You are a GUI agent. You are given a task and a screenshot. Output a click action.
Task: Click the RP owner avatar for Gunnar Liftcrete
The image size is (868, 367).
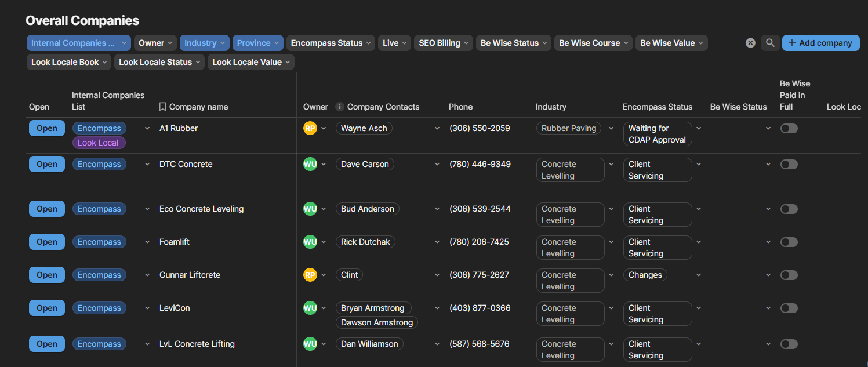coord(310,275)
